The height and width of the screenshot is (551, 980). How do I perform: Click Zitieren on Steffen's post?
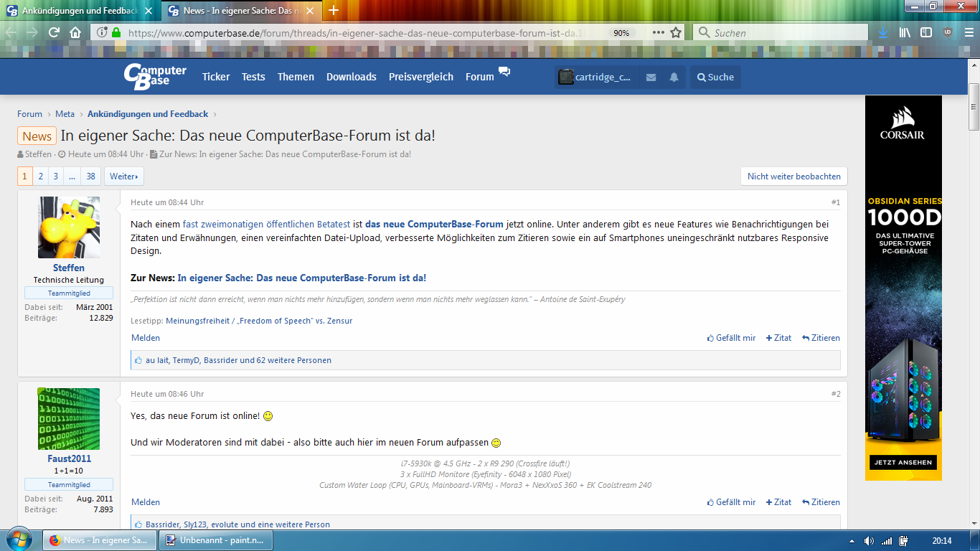[x=821, y=338]
